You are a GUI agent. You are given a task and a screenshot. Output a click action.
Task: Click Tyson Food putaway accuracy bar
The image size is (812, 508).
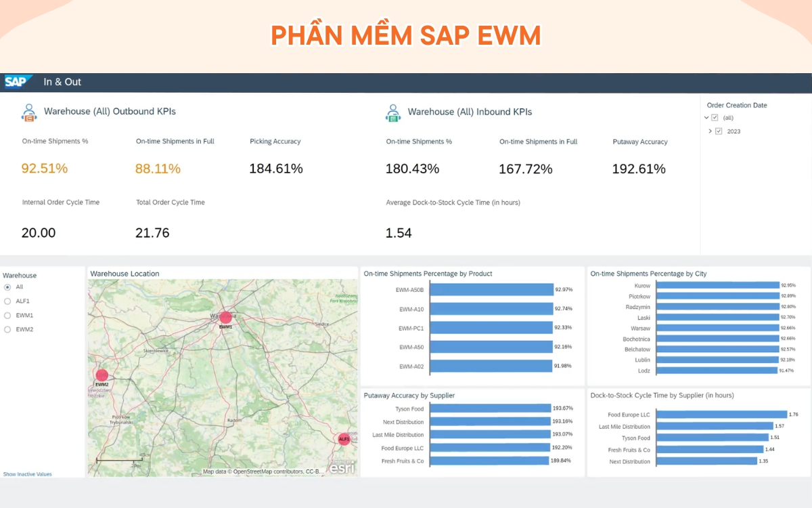pyautogui.click(x=491, y=408)
